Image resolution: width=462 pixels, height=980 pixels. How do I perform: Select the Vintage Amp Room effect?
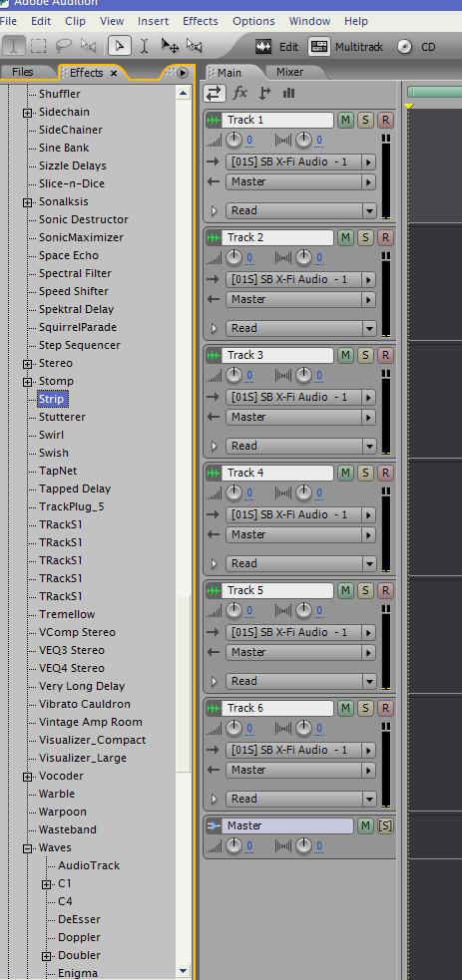click(90, 722)
